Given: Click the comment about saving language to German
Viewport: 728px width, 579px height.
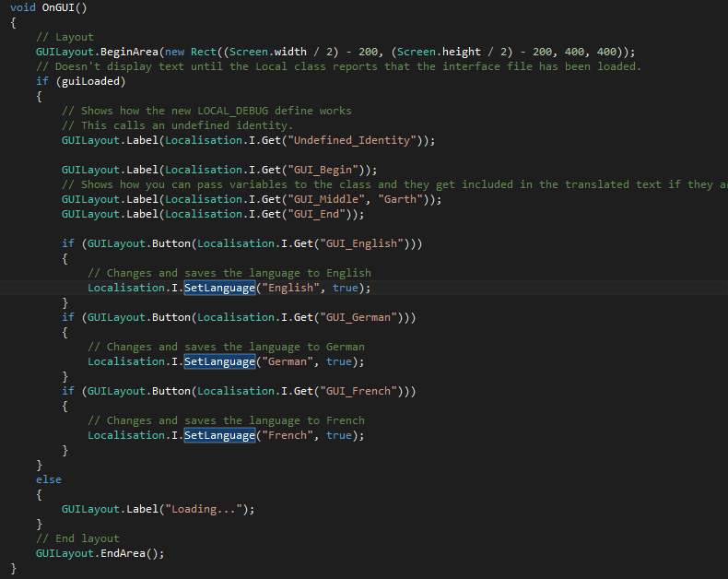Looking at the screenshot, I should [x=226, y=347].
